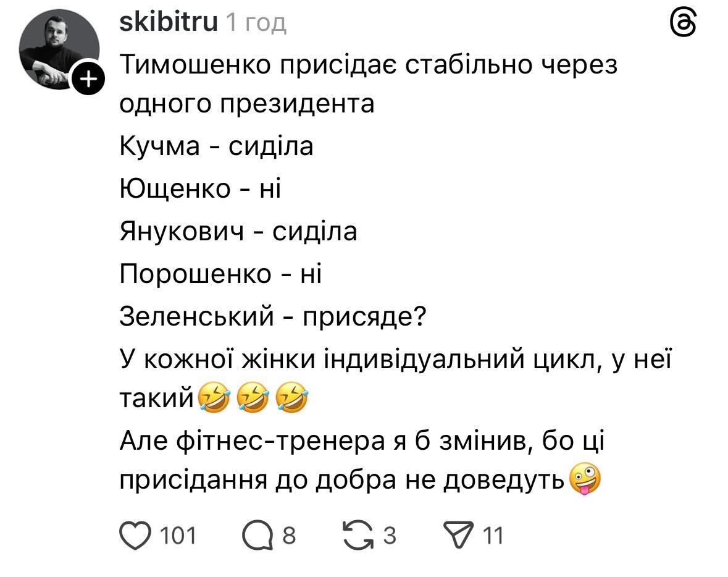Tap the repost arrows icon

(358, 535)
